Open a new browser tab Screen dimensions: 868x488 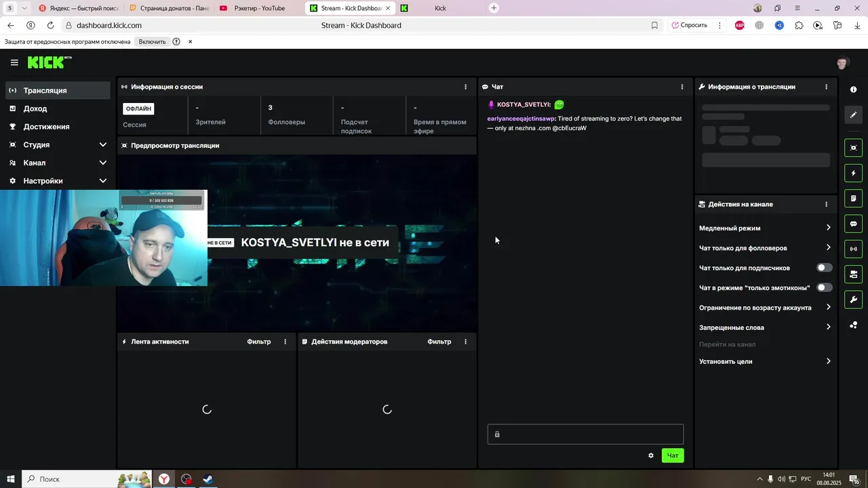(x=494, y=8)
